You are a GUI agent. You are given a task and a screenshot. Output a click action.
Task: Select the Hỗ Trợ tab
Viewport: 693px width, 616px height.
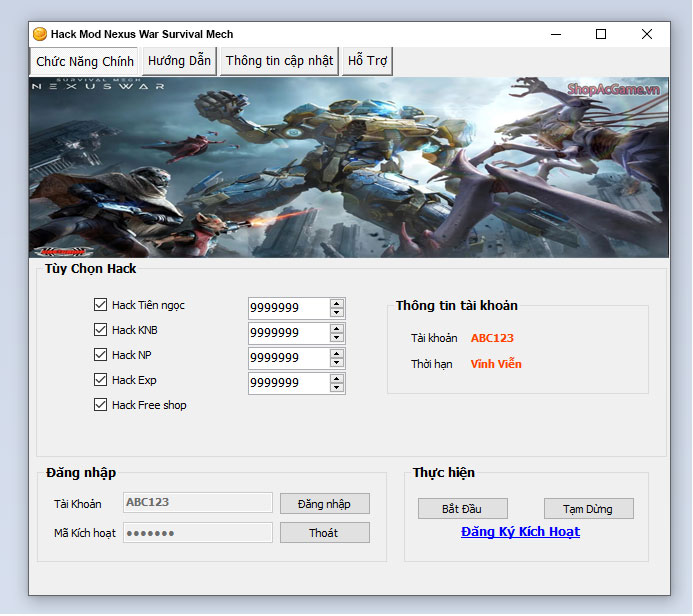point(367,61)
